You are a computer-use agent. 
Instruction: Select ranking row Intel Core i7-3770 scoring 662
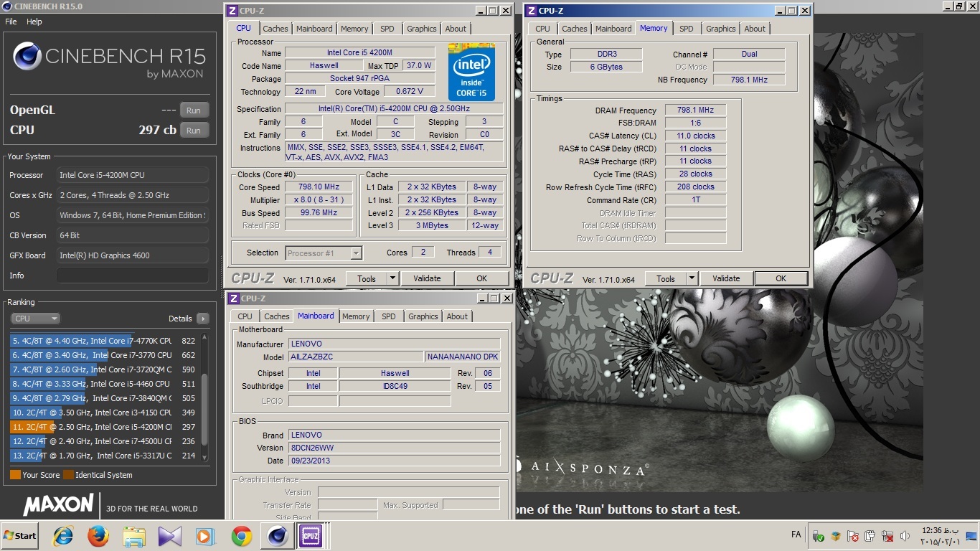pos(104,355)
